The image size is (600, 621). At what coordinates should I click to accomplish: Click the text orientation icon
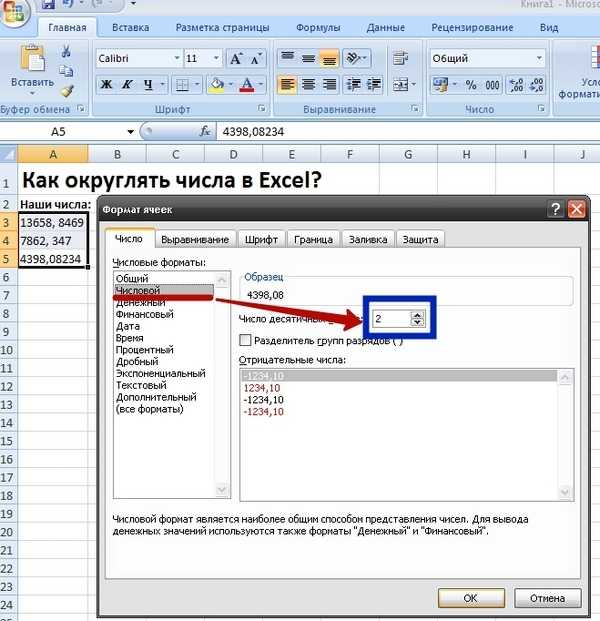click(x=355, y=59)
